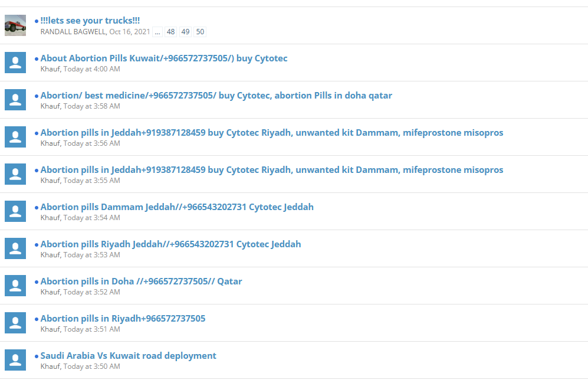Click avatar beside doha qatar thread
The width and height of the screenshot is (588, 383).
[x=15, y=99]
